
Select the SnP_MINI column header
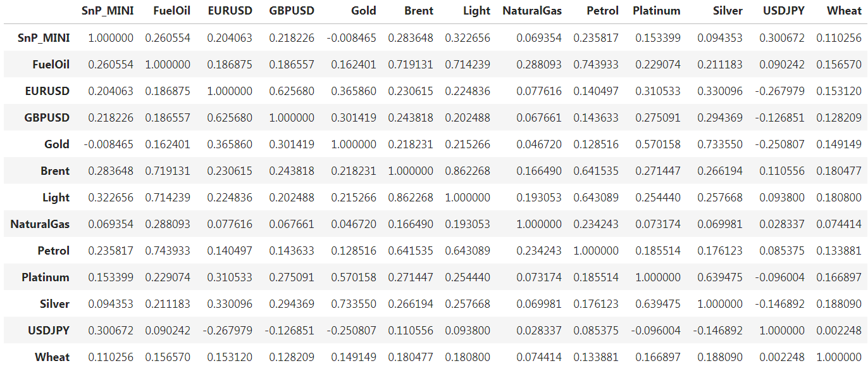[106, 11]
